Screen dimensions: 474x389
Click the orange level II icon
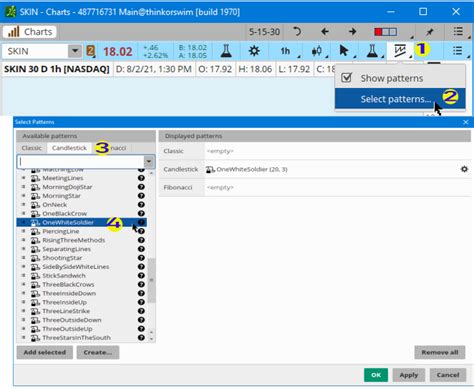tap(91, 51)
